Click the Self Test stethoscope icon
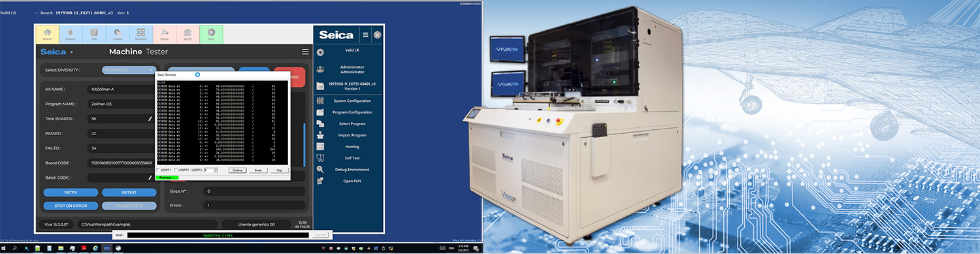The height and width of the screenshot is (254, 980). click(320, 158)
